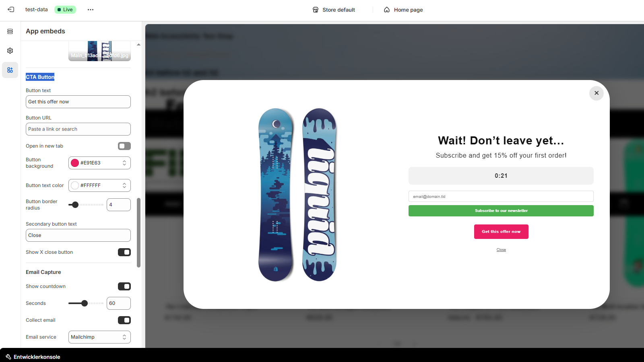Open the Entwicklerkonsole wrench icon

point(8,357)
